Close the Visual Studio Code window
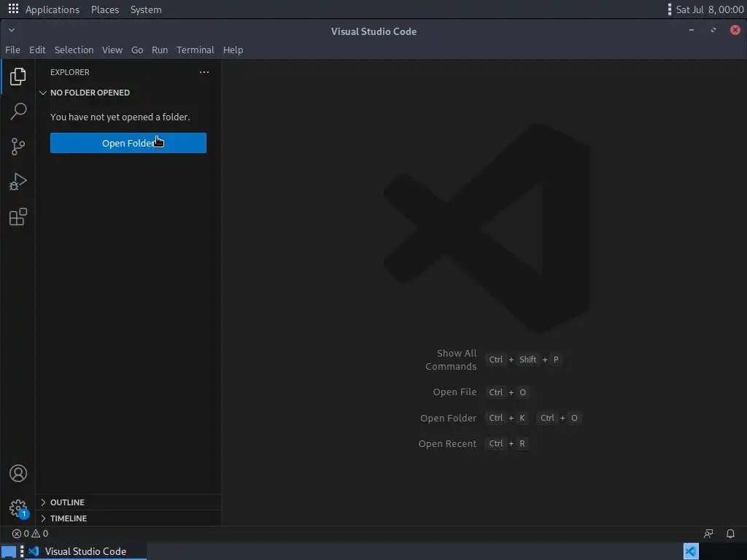Viewport: 747px width, 560px height. 735,30
